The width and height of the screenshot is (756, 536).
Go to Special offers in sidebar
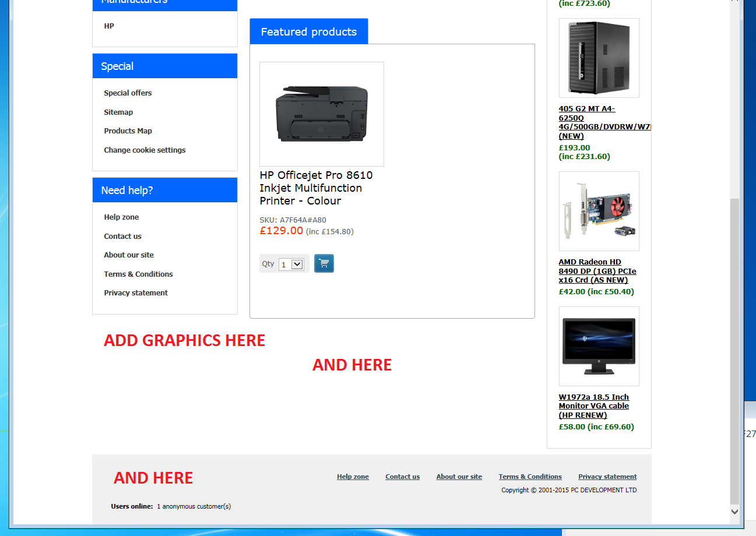pyautogui.click(x=128, y=93)
